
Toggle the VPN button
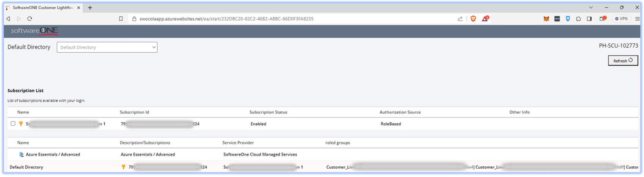[x=621, y=19]
